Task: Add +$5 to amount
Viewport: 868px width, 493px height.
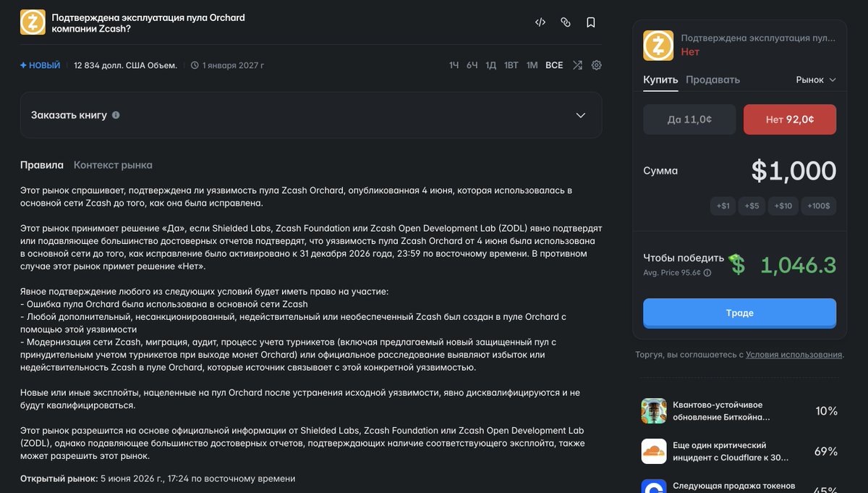Action: coord(752,206)
